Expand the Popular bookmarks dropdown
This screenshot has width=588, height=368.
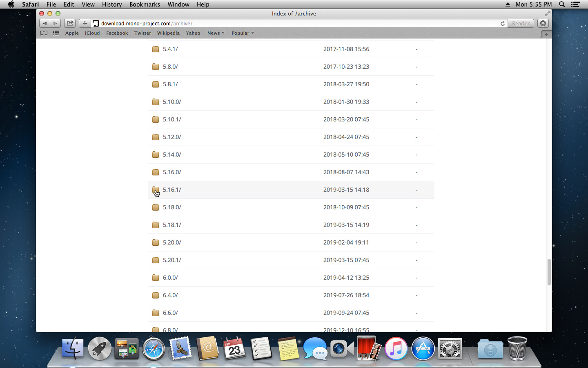tap(243, 33)
